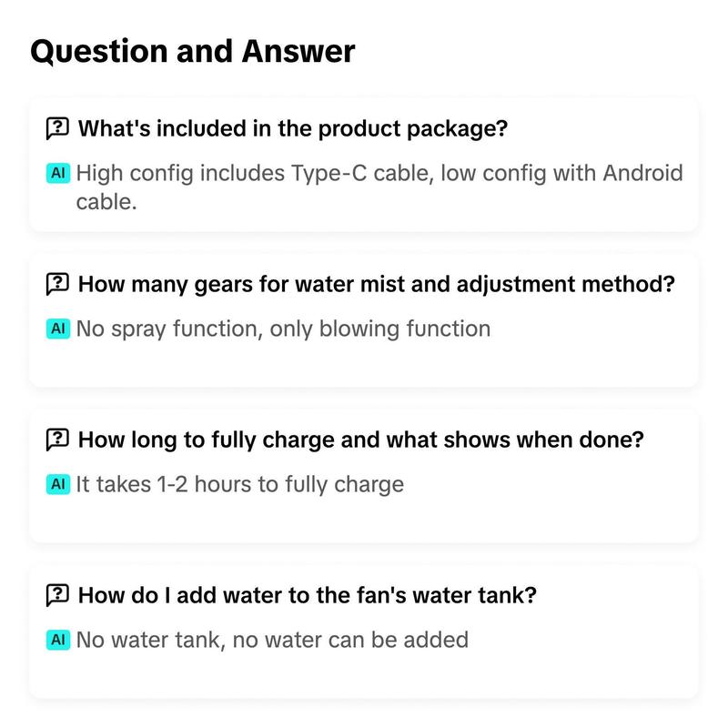
Task: Click AI badge before no water tank answer
Action: (58, 640)
